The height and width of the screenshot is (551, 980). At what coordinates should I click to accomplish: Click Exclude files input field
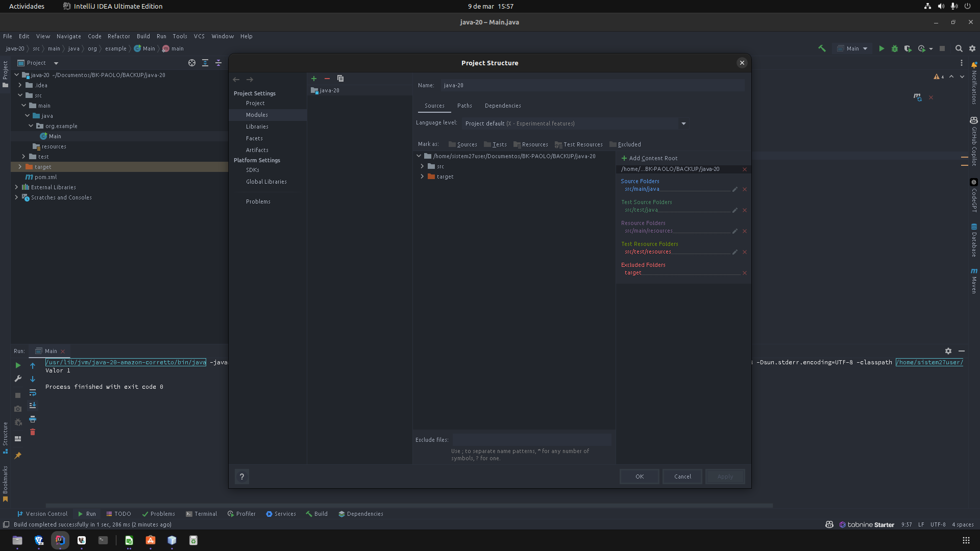point(532,440)
